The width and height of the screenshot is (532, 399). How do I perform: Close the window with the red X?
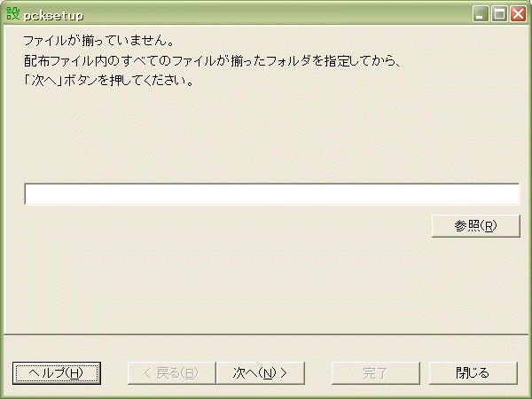pos(519,14)
